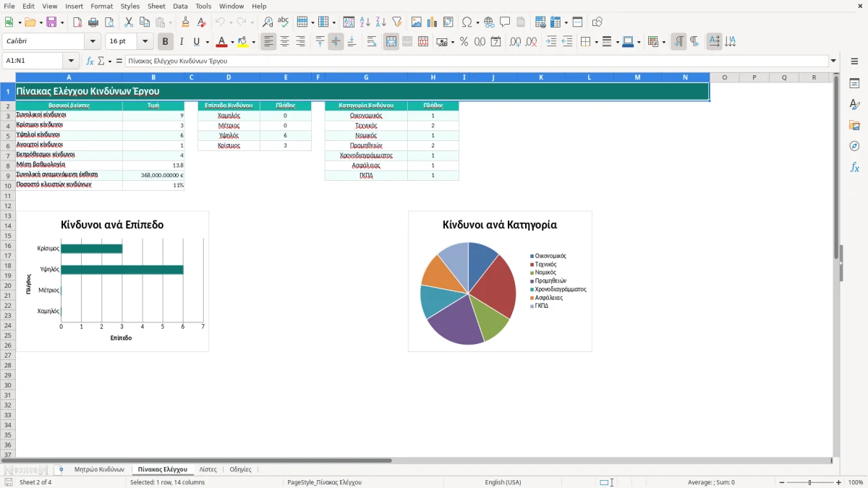Format cells as percent
This screenshot has height=488, width=868.
point(464,42)
